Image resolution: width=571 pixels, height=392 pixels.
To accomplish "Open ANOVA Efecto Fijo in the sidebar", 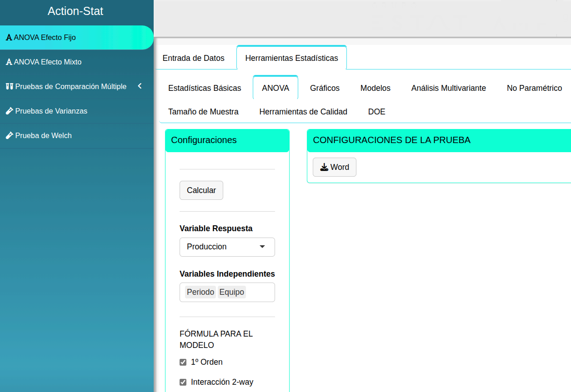I will point(77,38).
